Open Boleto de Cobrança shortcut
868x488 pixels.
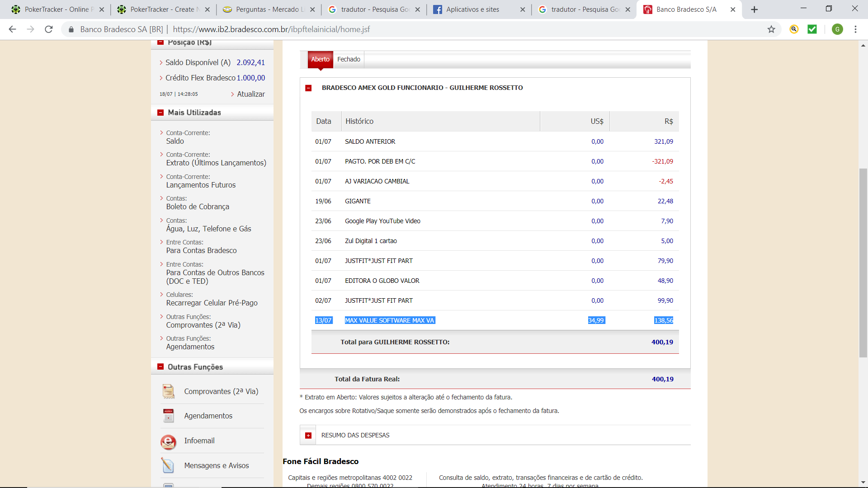pos(198,206)
